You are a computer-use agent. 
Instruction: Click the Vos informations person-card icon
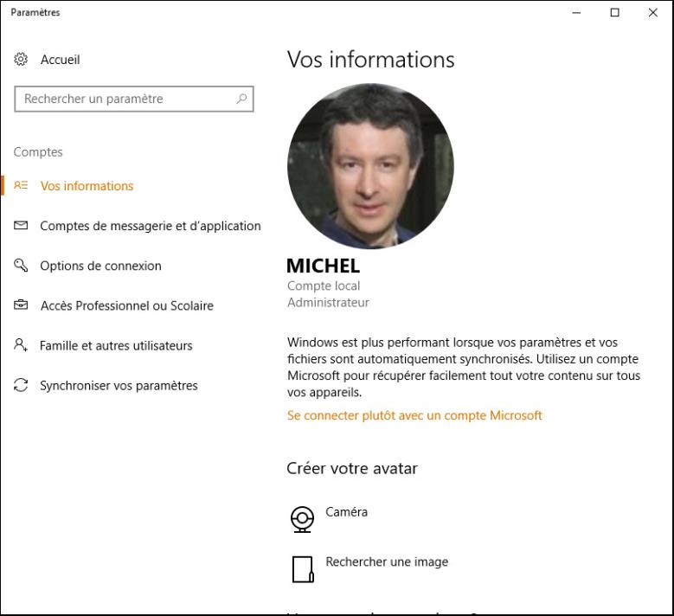(22, 186)
